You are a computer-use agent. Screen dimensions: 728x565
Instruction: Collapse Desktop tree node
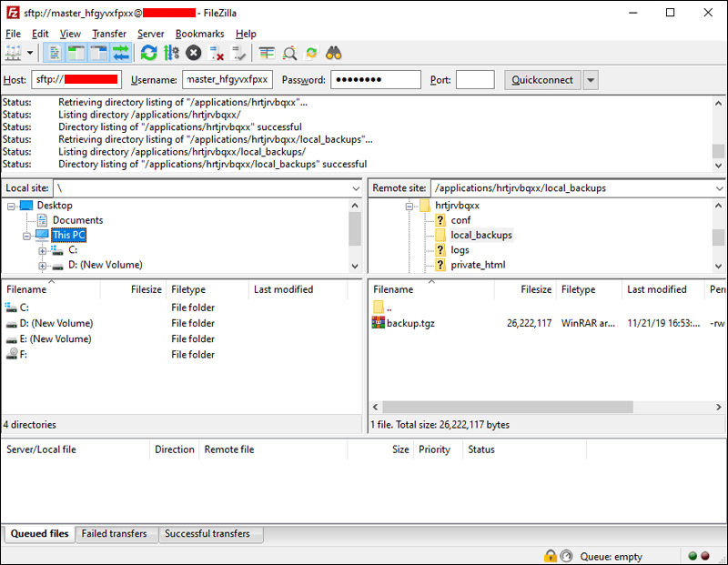click(x=11, y=207)
